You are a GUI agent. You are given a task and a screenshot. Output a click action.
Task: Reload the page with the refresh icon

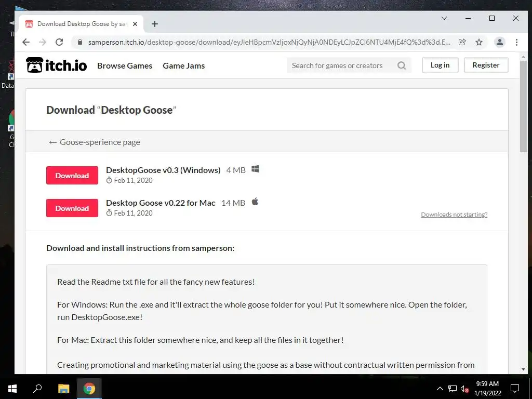coord(59,42)
